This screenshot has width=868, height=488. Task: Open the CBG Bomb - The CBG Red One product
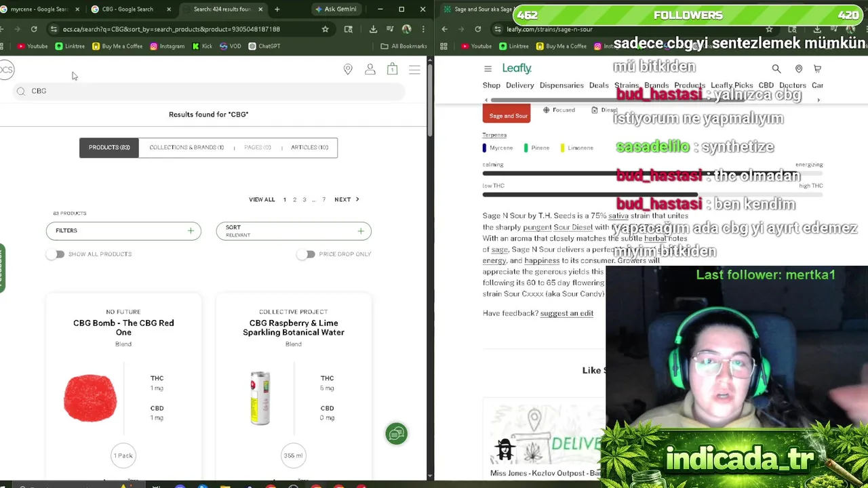click(123, 327)
